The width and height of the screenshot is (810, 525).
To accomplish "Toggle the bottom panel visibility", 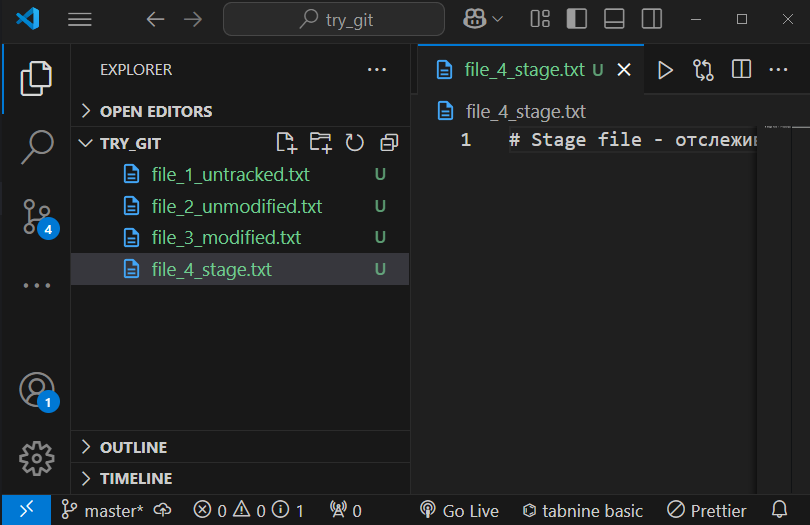I will click(614, 19).
